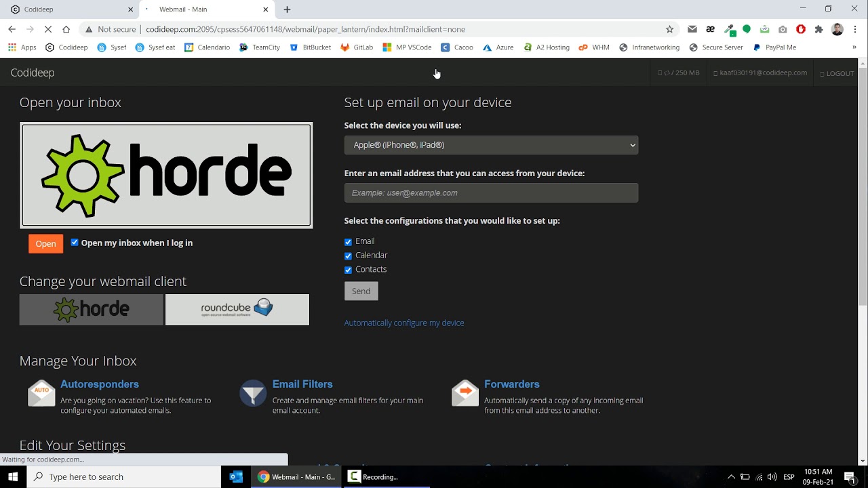This screenshot has width=868, height=488.
Task: Show more bookmarks with the chevron
Action: 854,47
